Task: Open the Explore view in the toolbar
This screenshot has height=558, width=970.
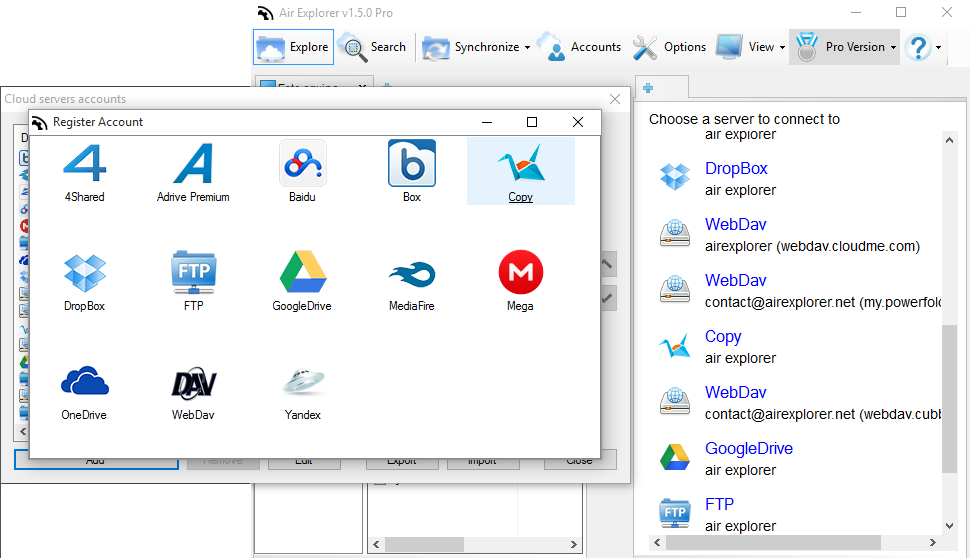Action: click(x=293, y=47)
